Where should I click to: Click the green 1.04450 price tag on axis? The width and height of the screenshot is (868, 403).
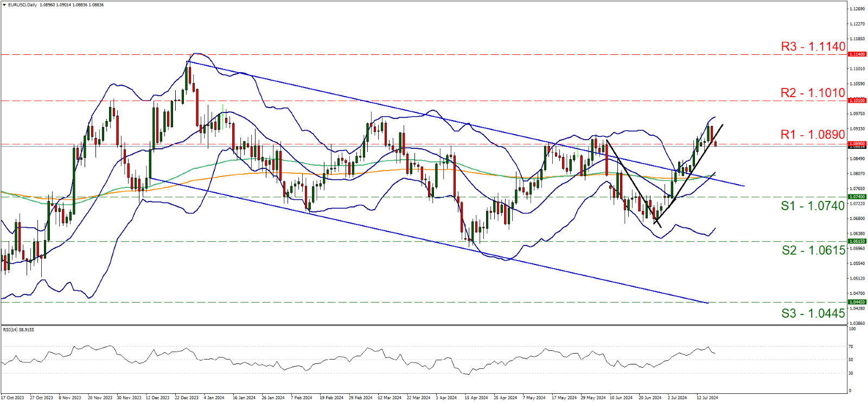coord(857,302)
